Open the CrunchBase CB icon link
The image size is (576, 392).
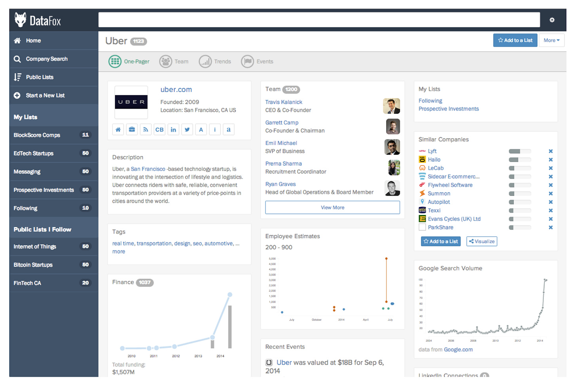[159, 130]
